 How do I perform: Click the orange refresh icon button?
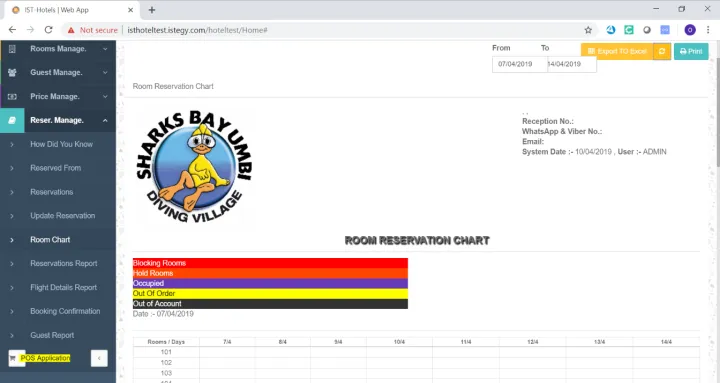point(662,51)
